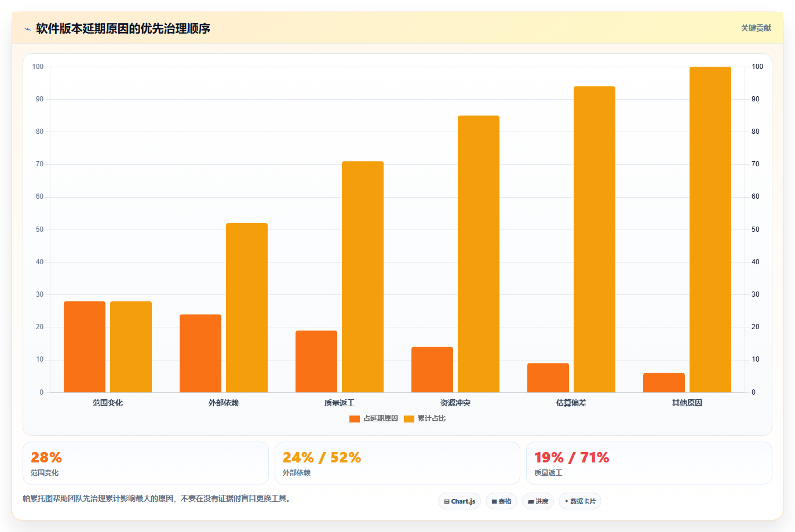
Task: Click the icon in the 表格 tag
Action: [x=494, y=502]
